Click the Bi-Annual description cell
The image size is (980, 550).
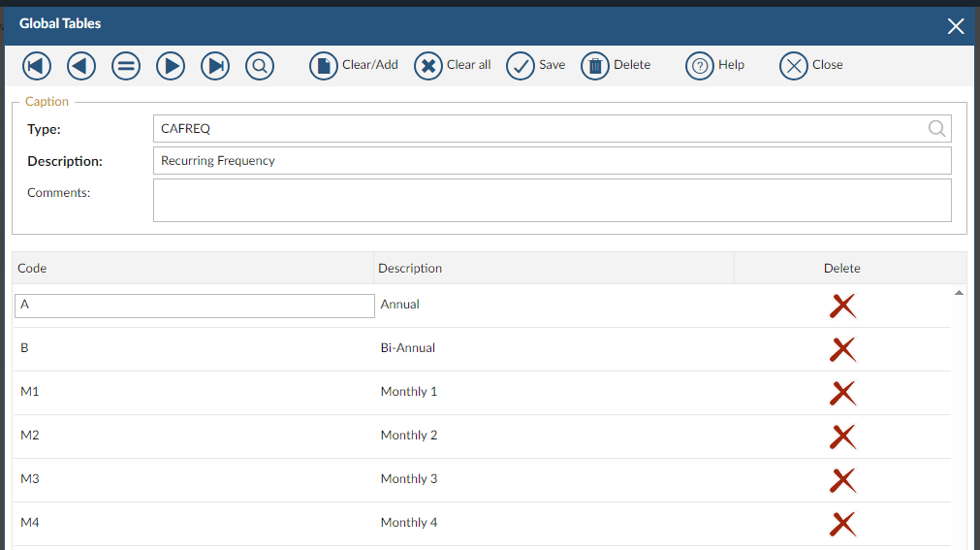tap(555, 349)
